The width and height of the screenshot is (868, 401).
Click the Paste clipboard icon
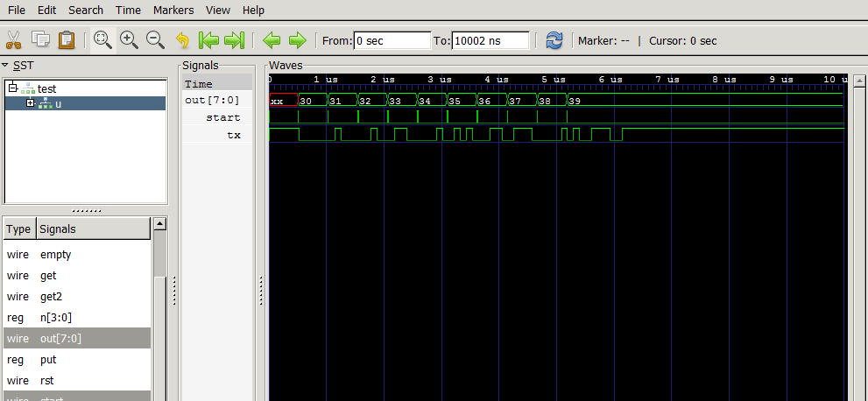tap(67, 39)
